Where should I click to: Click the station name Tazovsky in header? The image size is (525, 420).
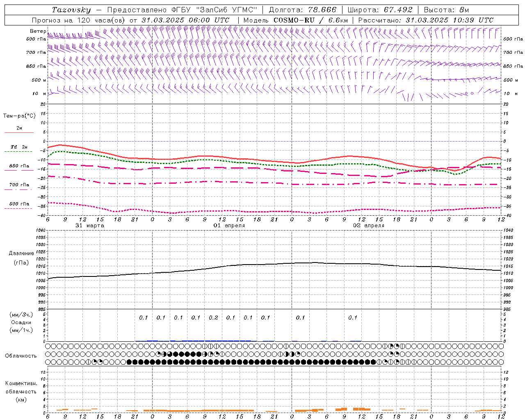(71, 10)
